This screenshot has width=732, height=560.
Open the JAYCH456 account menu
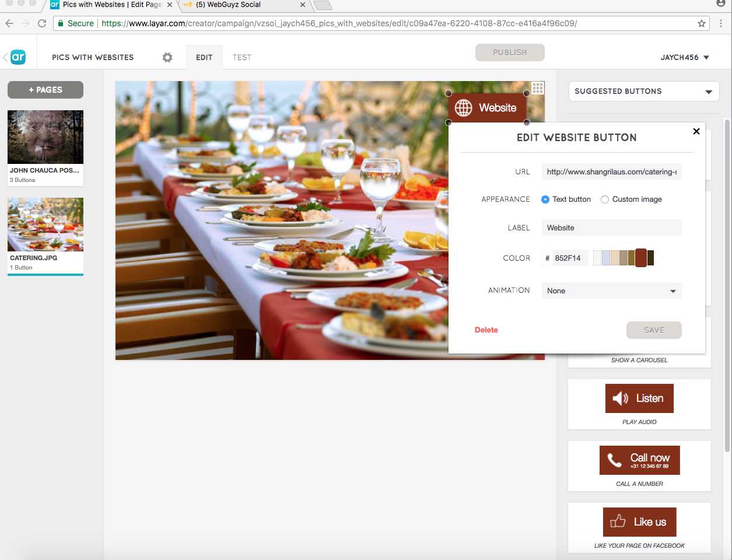(x=684, y=57)
